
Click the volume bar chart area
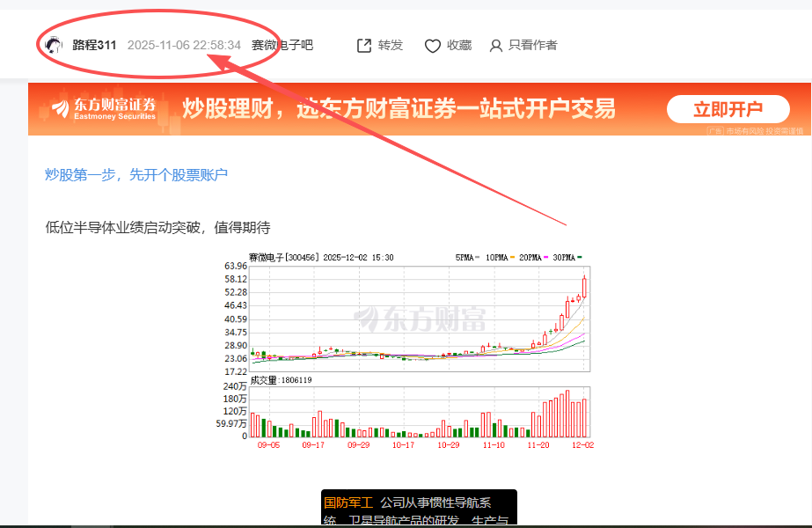(420, 412)
